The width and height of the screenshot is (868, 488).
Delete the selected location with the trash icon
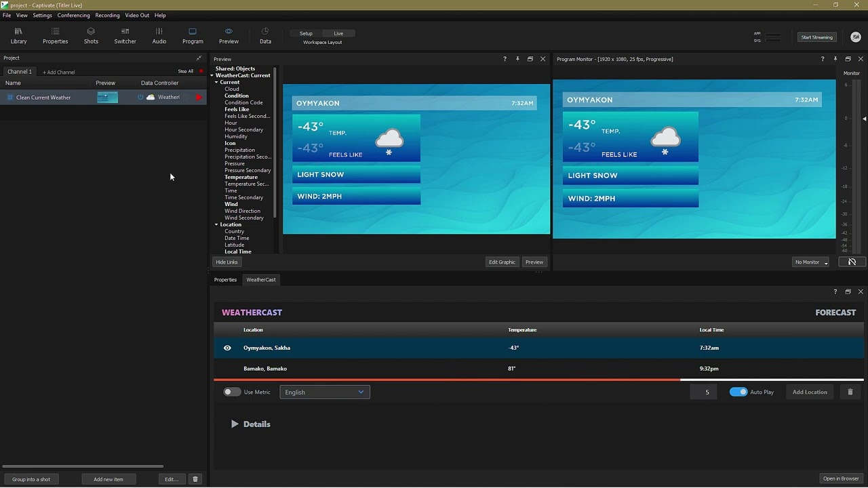pos(850,392)
